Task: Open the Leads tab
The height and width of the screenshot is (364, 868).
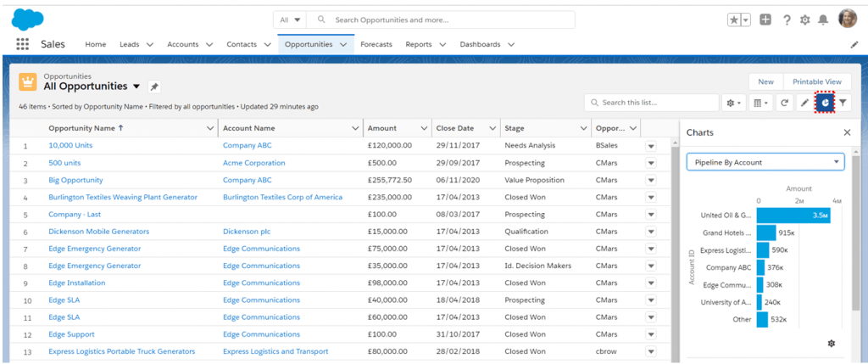Action: [x=130, y=44]
